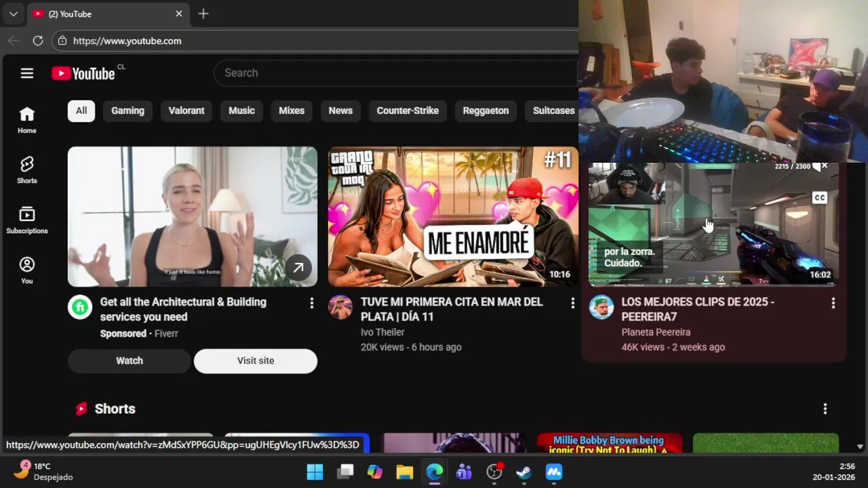Open Steam from the taskbar
The width and height of the screenshot is (868, 488).
click(x=524, y=472)
